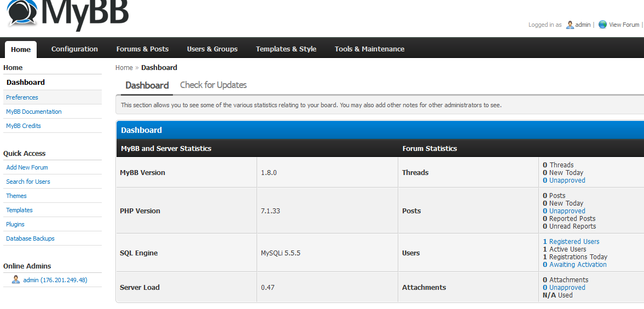Click the View Forum link
Screen dimensions: 644x309
point(624,25)
